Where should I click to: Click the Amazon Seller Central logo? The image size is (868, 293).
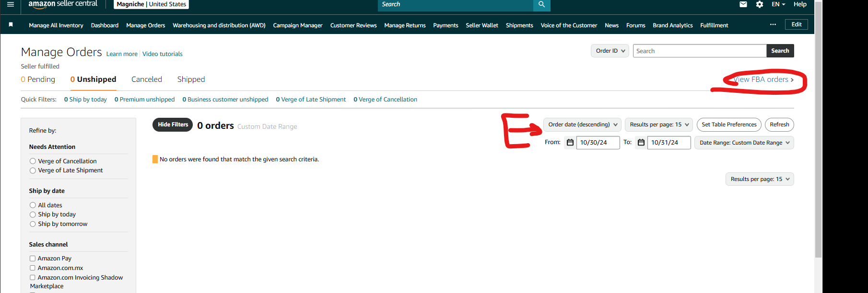point(63,4)
